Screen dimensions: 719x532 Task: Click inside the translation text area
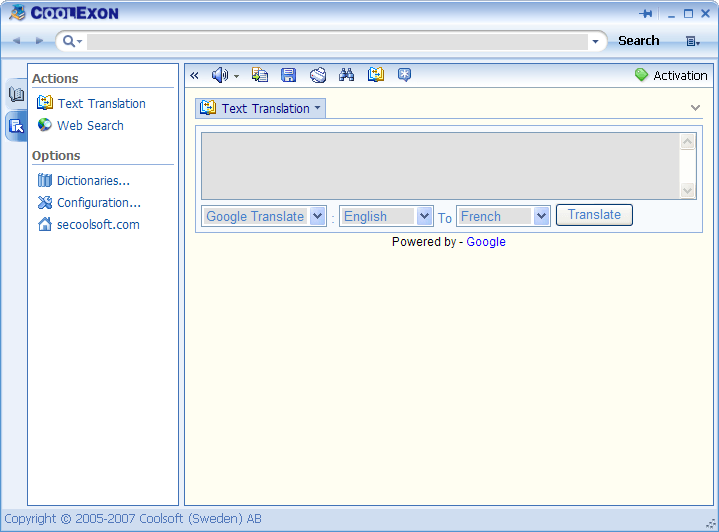tap(440, 166)
